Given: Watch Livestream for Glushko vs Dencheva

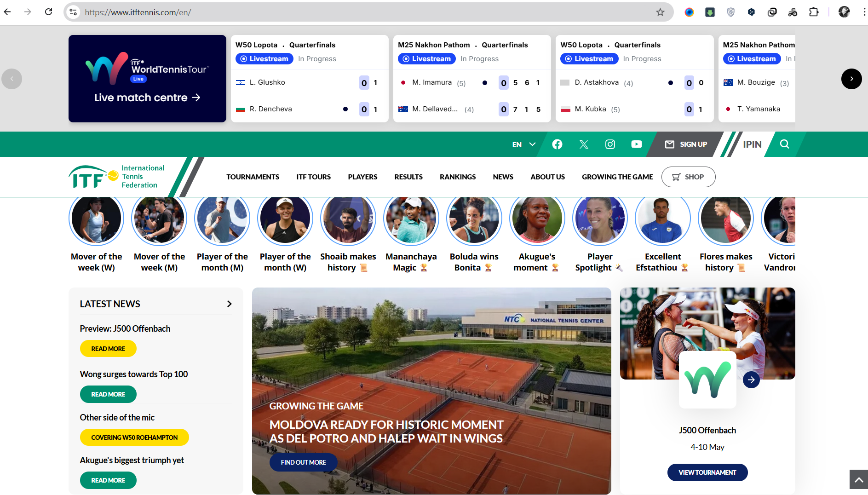Looking at the screenshot, I should click(x=264, y=59).
